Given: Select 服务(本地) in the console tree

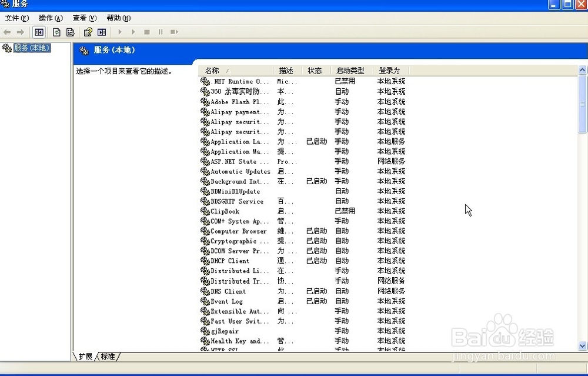Looking at the screenshot, I should (32, 48).
